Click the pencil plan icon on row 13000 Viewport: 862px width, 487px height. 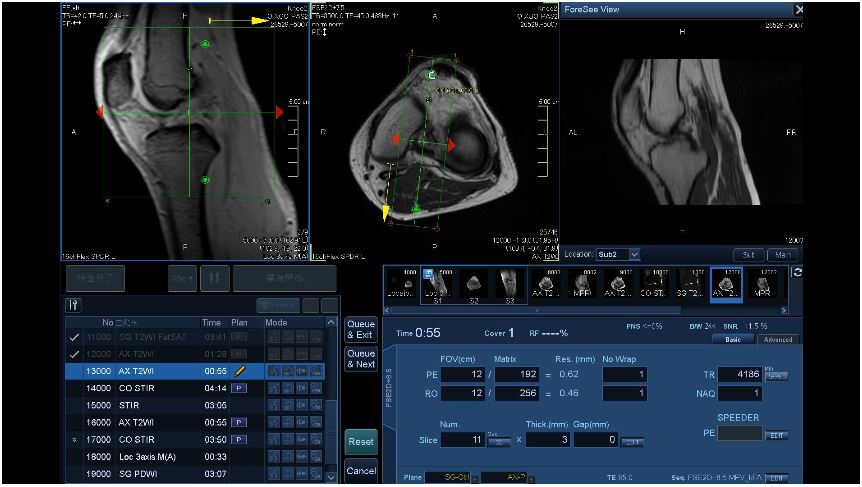pyautogui.click(x=240, y=371)
